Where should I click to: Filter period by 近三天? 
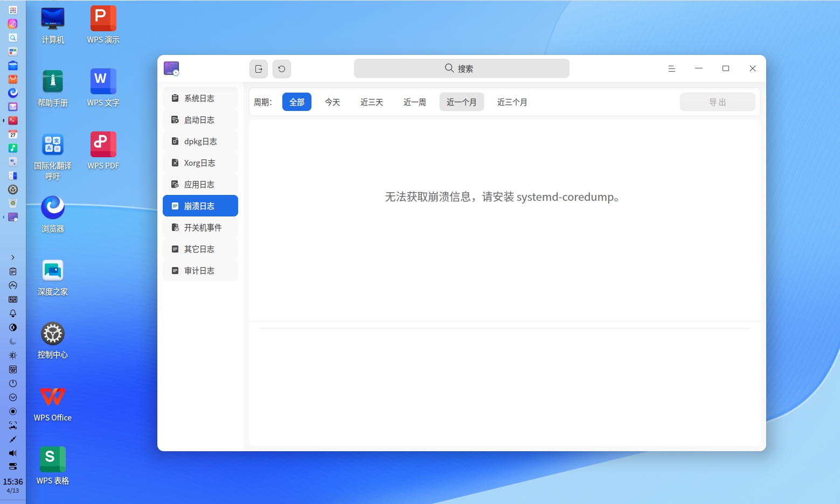point(372,102)
